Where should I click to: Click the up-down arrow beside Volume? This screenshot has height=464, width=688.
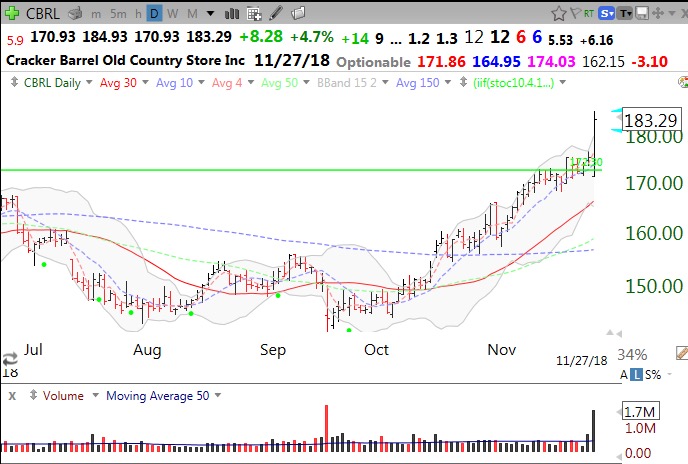pos(33,395)
